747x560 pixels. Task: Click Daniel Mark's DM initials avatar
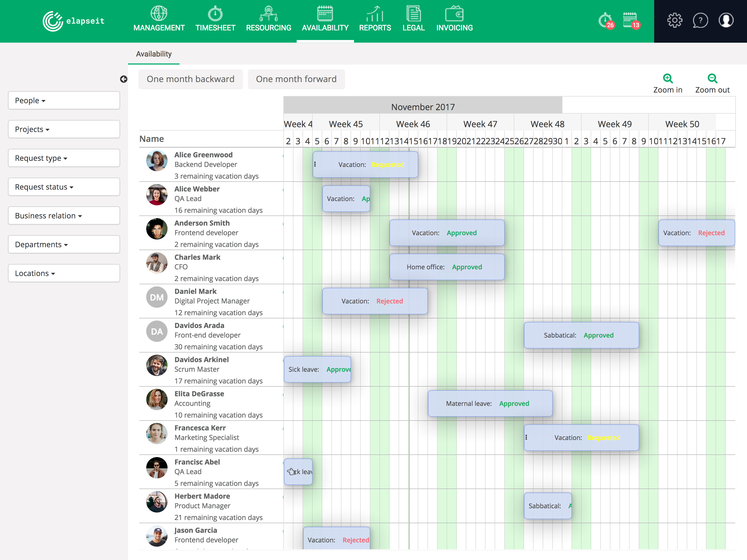pos(157,297)
